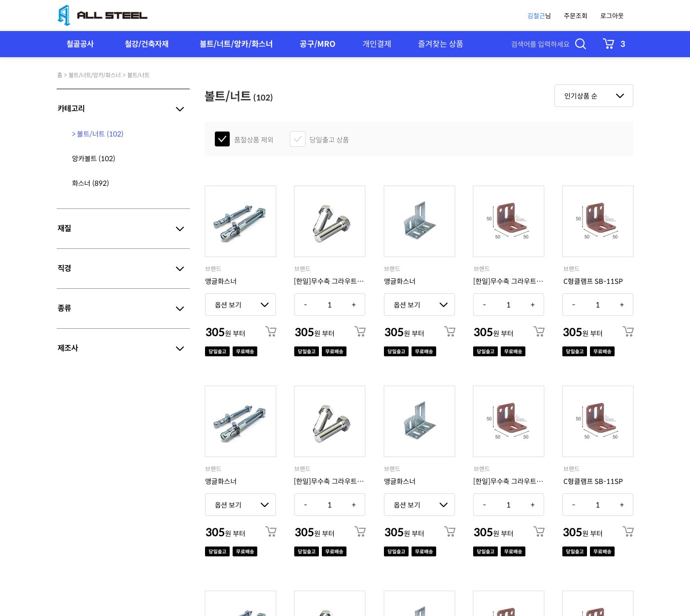Screen dimensions: 690x616
Task: Select the 앙카볼트 (102) category
Action: click(94, 159)
